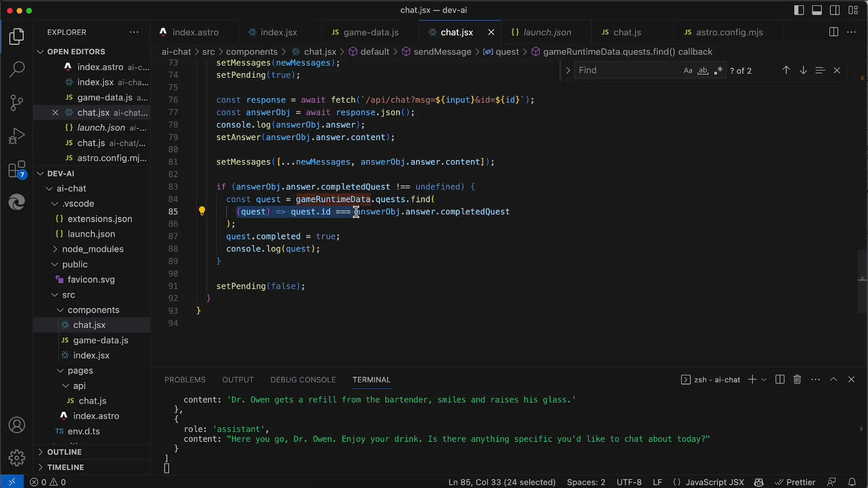This screenshot has width=868, height=488.
Task: Click the editor minimap scrollbar slider
Action: click(862, 281)
